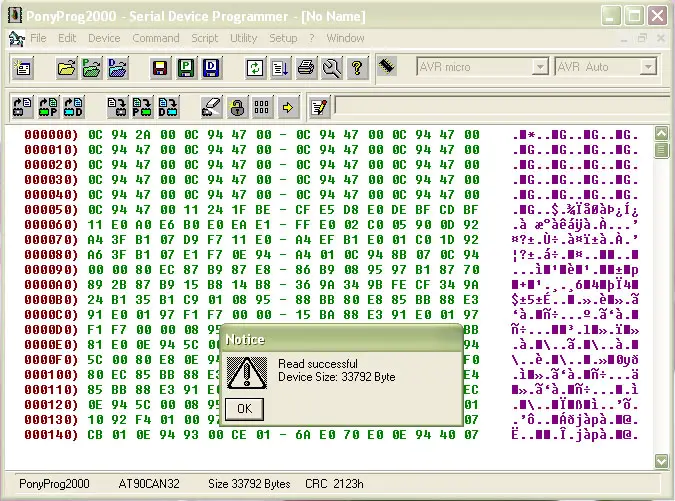
Task: Open the File menu
Action: point(38,38)
